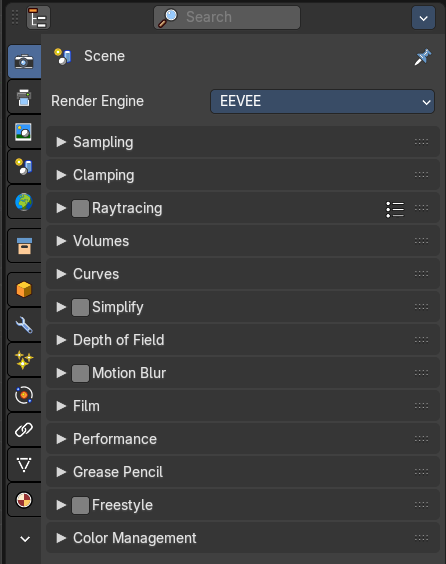Switch to View Layer properties tab

click(24, 132)
